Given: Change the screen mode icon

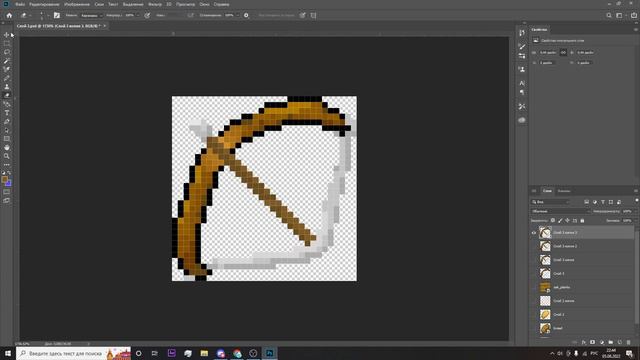Looking at the screenshot, I should click(x=7, y=200).
